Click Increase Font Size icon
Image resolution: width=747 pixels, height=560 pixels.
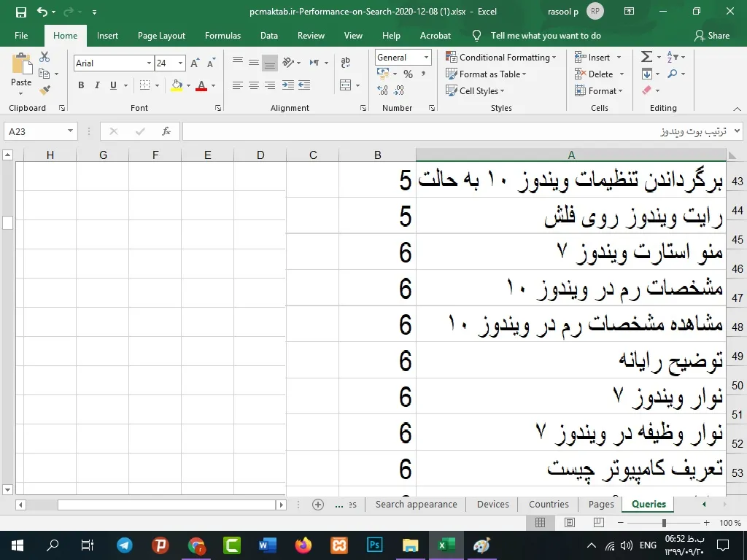tap(195, 63)
